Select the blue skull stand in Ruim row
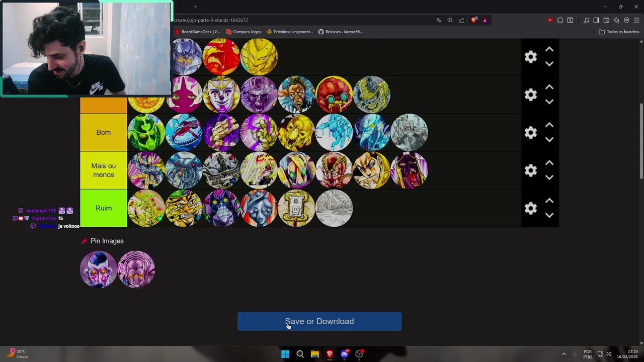Viewport: 644px width, 362px height. pos(221,208)
